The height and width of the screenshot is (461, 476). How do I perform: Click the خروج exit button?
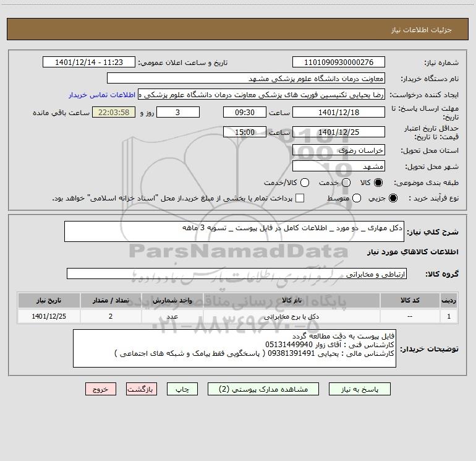point(101,389)
